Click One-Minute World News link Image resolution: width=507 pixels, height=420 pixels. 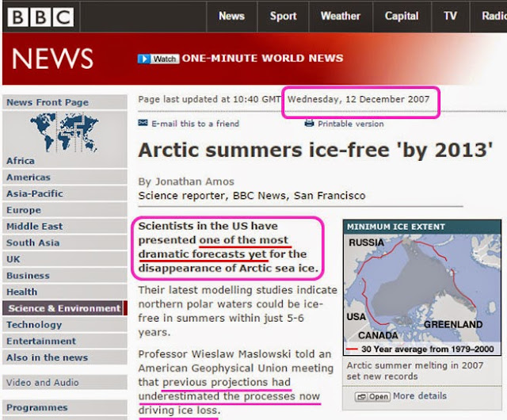point(262,59)
